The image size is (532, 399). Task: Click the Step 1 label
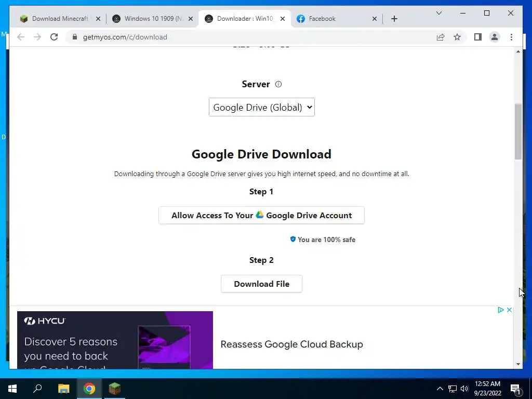[x=261, y=191]
